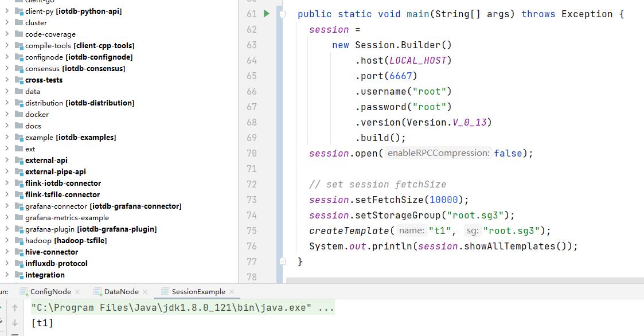This screenshot has width=644, height=336.
Task: Expand the integration folder node
Action: (x=6, y=275)
